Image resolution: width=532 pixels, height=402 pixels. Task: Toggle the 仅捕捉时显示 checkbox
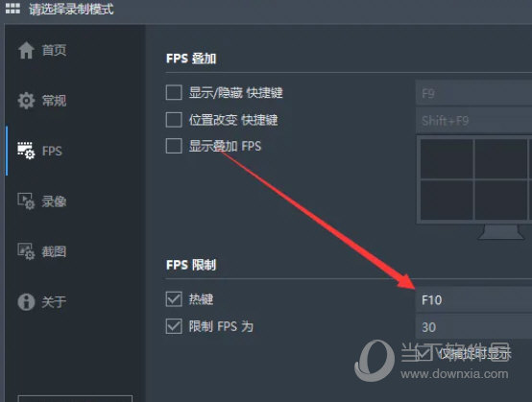click(424, 353)
